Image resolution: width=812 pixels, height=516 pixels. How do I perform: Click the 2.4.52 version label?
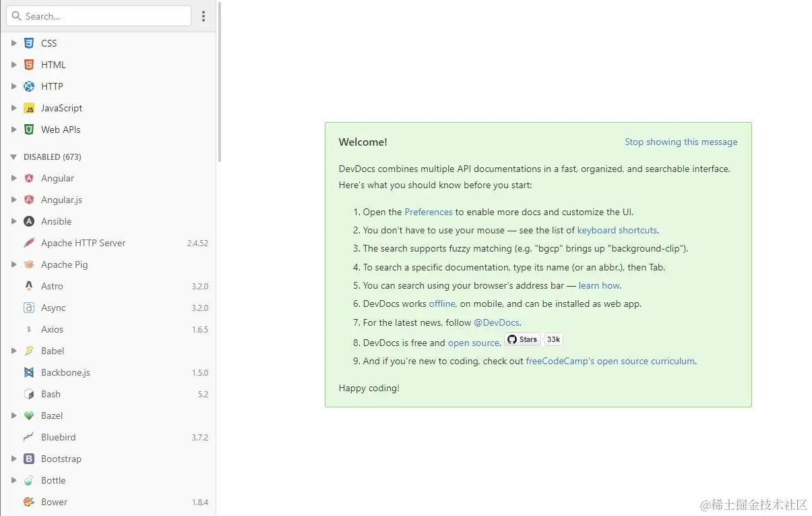pyautogui.click(x=197, y=243)
